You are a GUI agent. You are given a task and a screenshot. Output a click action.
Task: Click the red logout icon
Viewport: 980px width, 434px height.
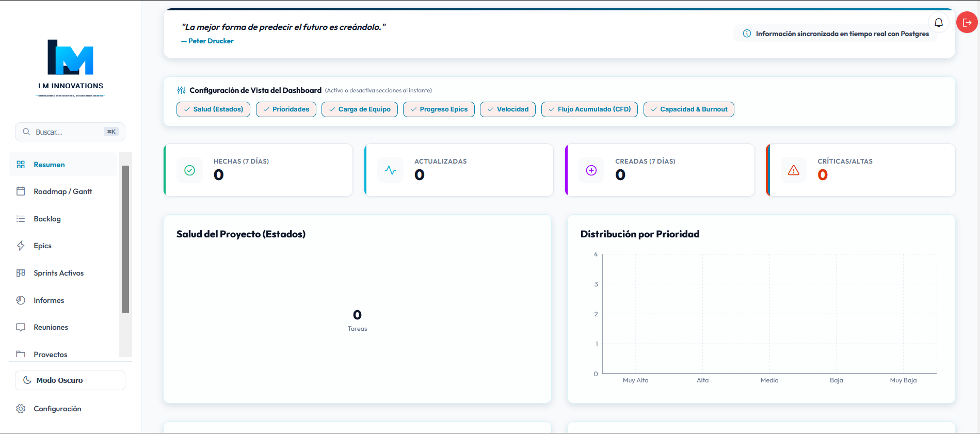967,22
